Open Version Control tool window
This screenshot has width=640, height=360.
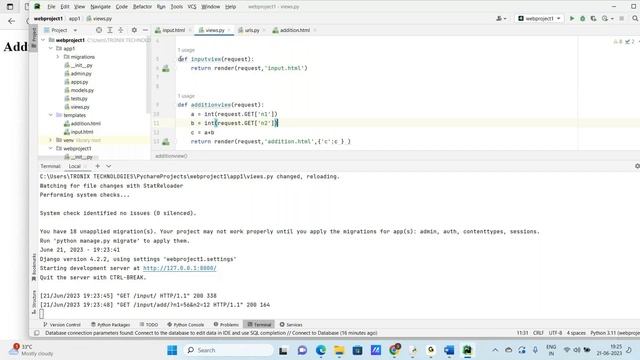pyautogui.click(x=62, y=324)
